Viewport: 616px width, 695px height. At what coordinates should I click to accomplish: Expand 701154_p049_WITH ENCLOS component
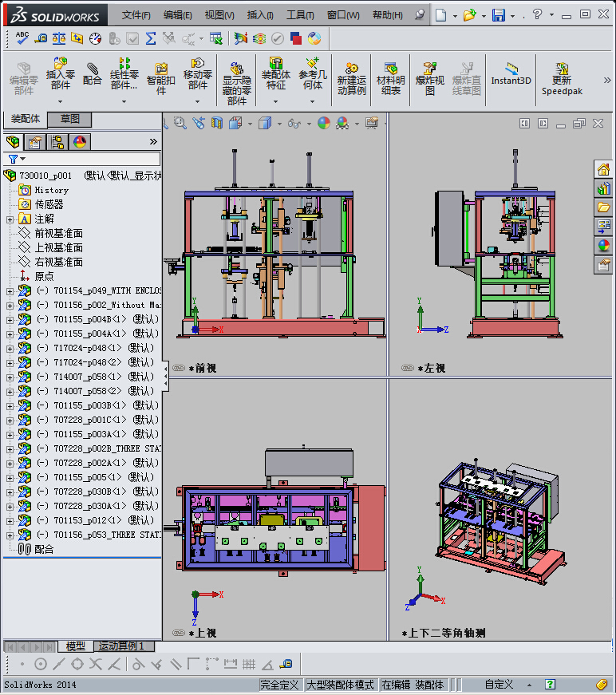[x=10, y=291]
